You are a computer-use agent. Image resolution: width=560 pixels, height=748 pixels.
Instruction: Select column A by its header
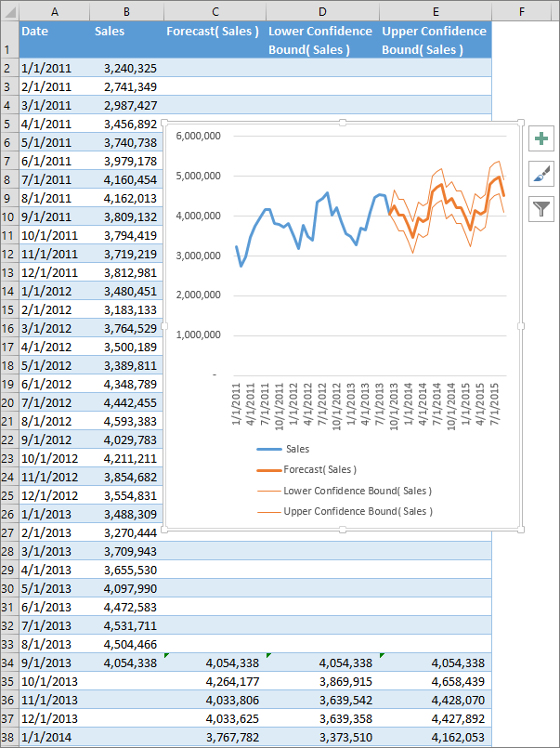(x=54, y=11)
